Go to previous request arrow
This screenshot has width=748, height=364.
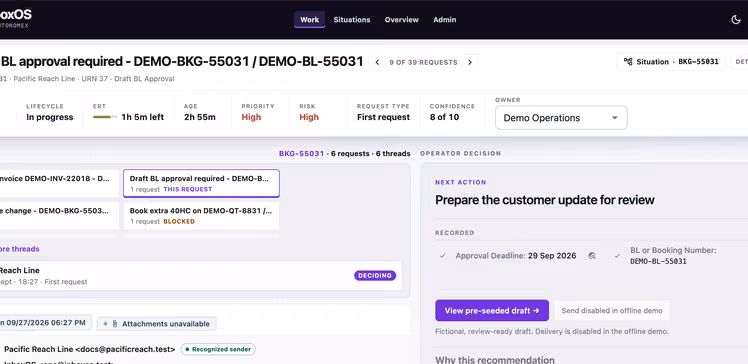pyautogui.click(x=377, y=62)
